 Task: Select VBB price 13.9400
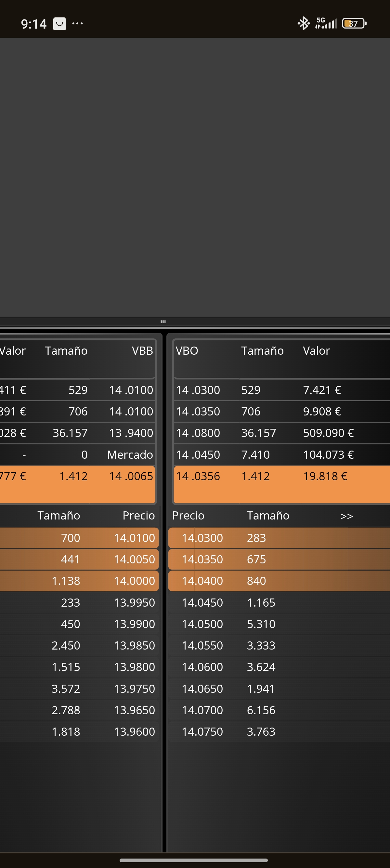click(x=131, y=433)
